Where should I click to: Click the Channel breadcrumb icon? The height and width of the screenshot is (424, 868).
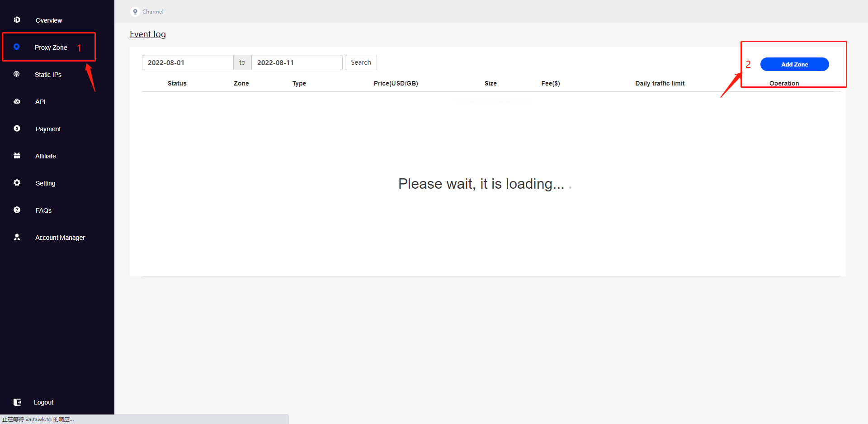[135, 12]
